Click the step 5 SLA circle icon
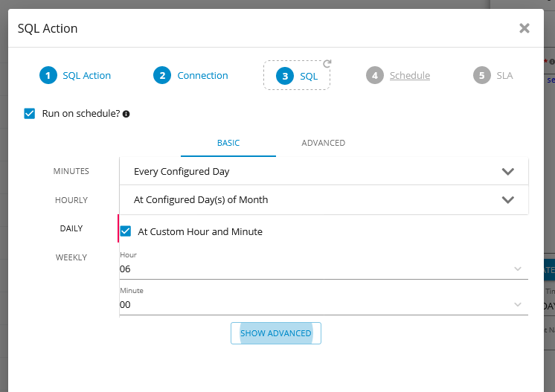 pos(482,75)
